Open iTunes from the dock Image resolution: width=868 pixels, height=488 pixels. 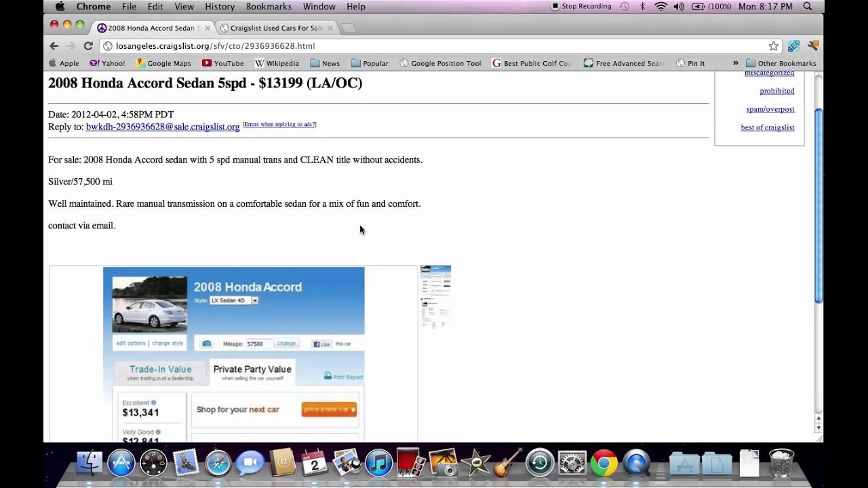(378, 463)
